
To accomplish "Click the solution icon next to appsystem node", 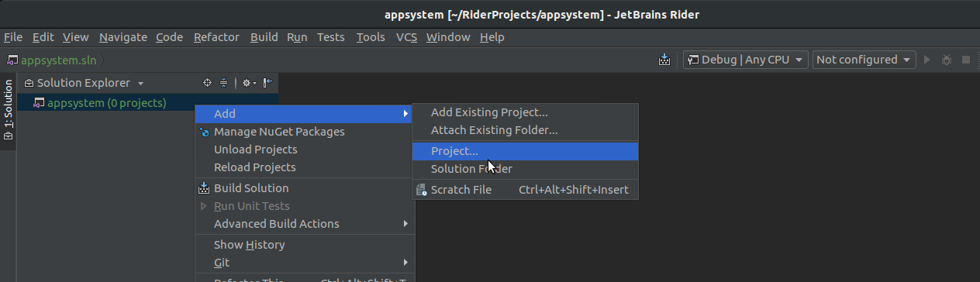I will (x=39, y=102).
